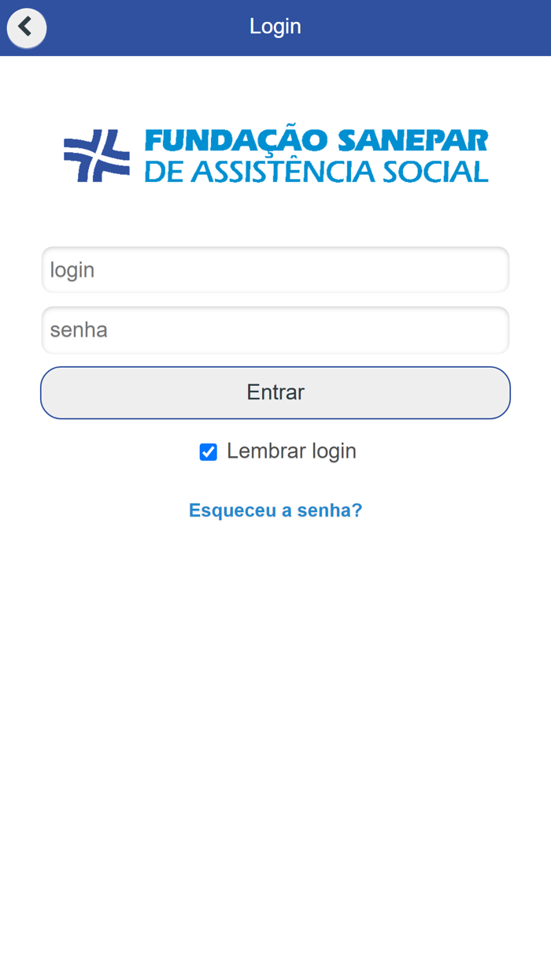Click the empty white area below the form
The image size is (551, 980).
(x=275, y=709)
